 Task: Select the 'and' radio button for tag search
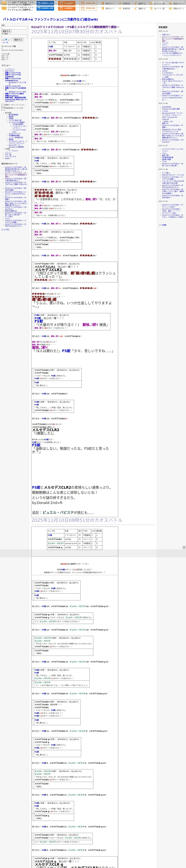tap(6, 39)
